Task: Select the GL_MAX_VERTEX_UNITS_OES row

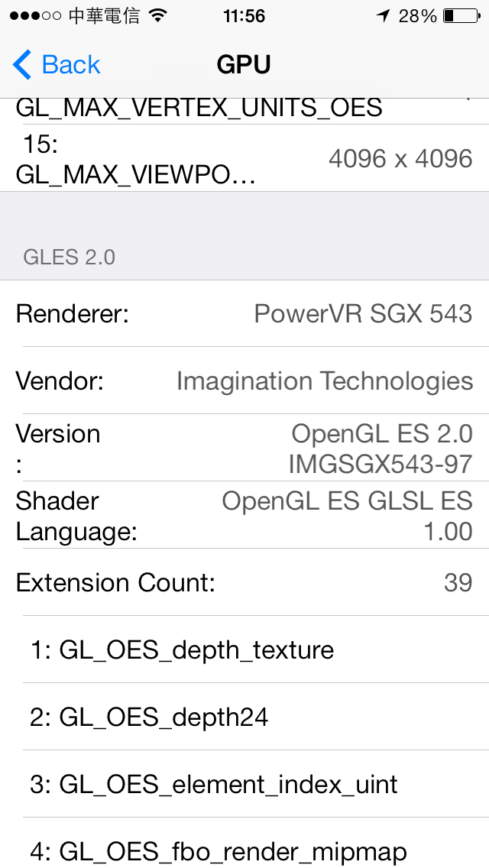Action: (x=244, y=111)
